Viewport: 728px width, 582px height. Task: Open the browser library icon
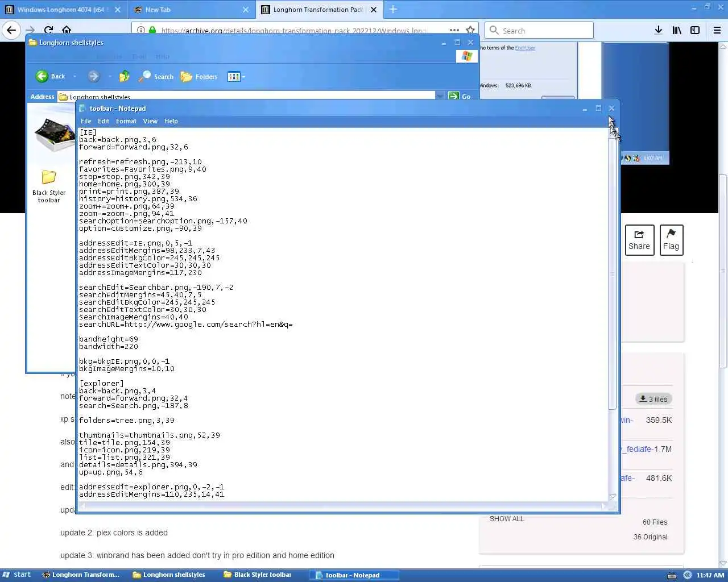pos(677,30)
